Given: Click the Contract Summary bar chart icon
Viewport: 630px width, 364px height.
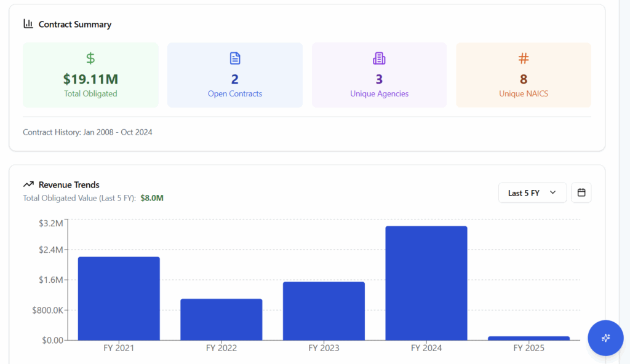Looking at the screenshot, I should click(x=28, y=24).
